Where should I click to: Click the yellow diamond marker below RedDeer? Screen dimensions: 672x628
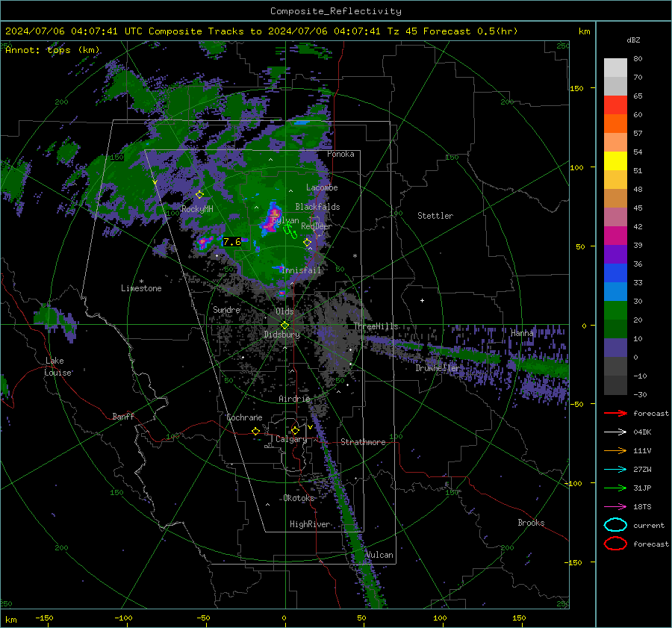pos(308,243)
